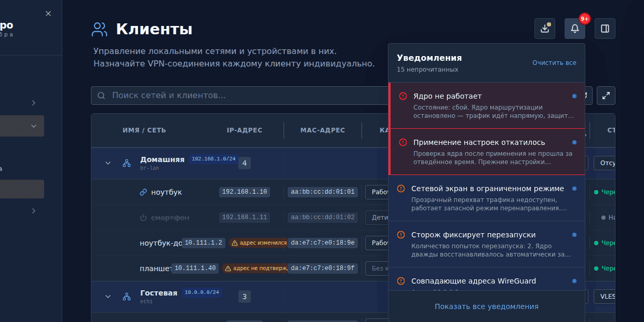
Task: Click the client count 4 of Домашняя
Action: pos(244,164)
